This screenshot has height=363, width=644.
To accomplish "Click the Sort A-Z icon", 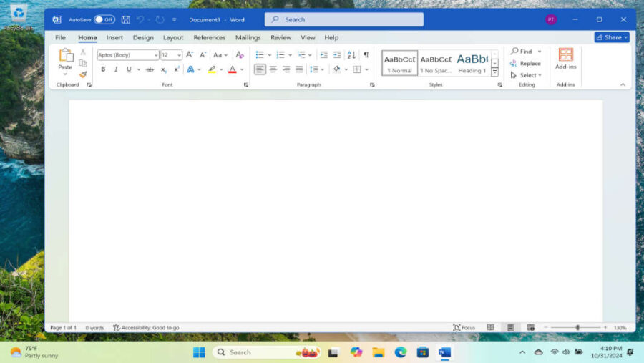I will tap(351, 54).
